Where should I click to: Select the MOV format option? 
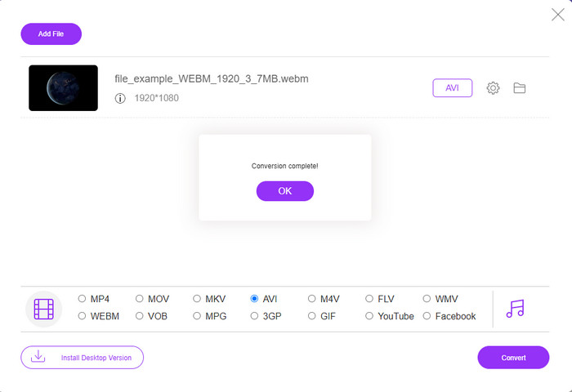(140, 299)
